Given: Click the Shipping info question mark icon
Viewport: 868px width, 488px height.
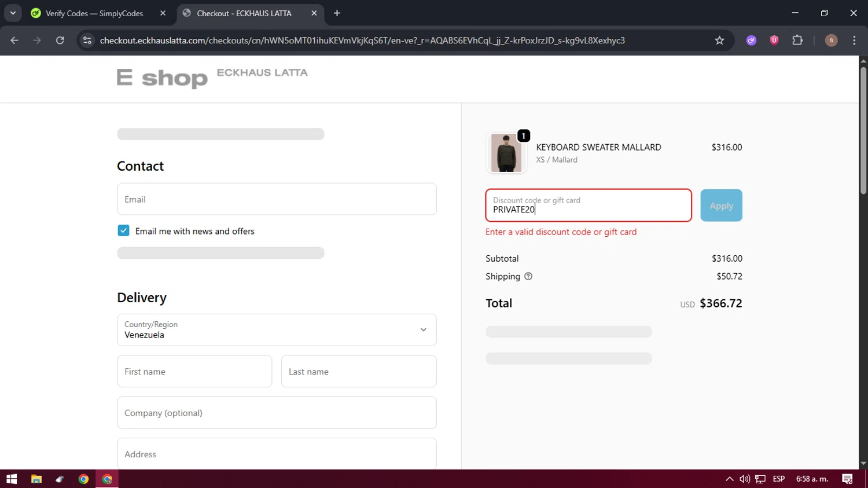Looking at the screenshot, I should pyautogui.click(x=528, y=276).
